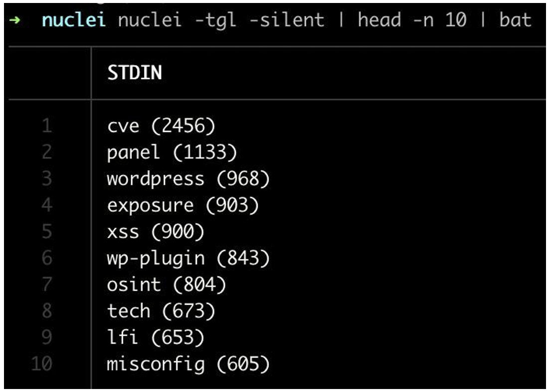
Task: Click the misconfig (605) entry
Action: (188, 365)
